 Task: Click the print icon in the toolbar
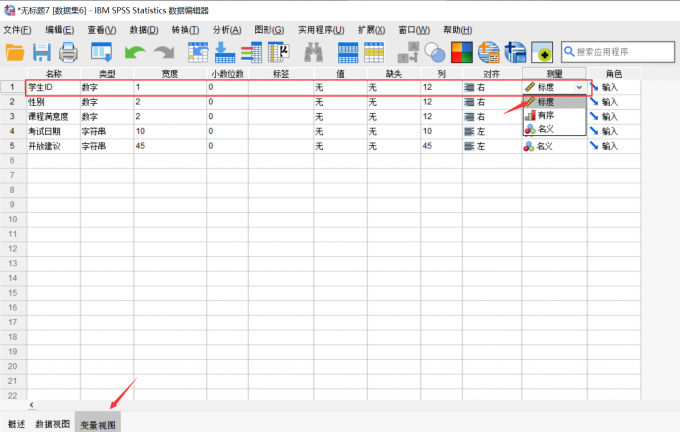[68, 52]
